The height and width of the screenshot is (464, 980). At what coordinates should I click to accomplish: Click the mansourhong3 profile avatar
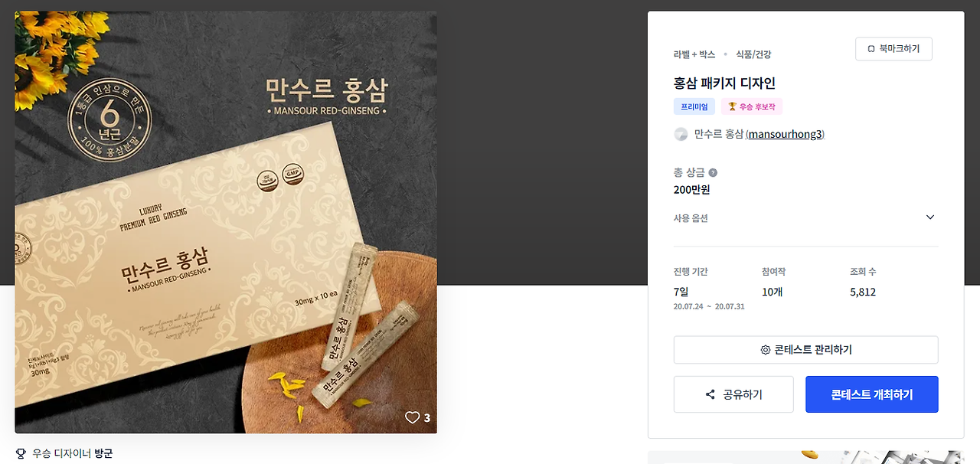point(681,134)
